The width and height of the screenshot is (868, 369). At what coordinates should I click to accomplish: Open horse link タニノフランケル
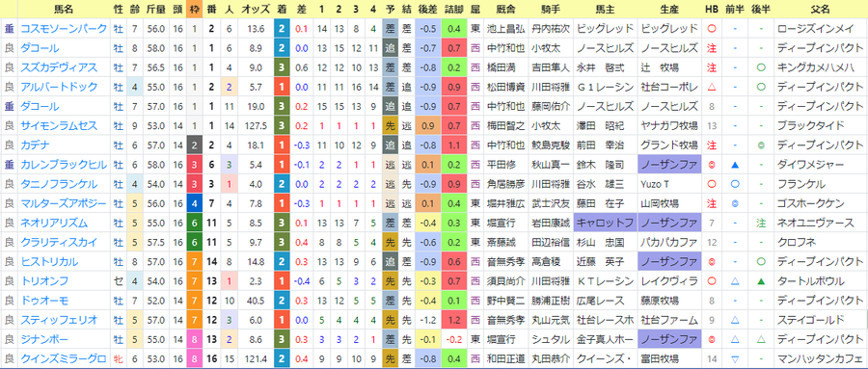(59, 184)
